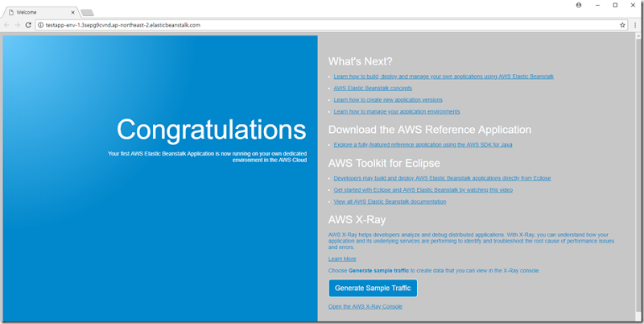644x324 pixels.
Task: Click the scrollbar up arrow
Action: (x=638, y=36)
